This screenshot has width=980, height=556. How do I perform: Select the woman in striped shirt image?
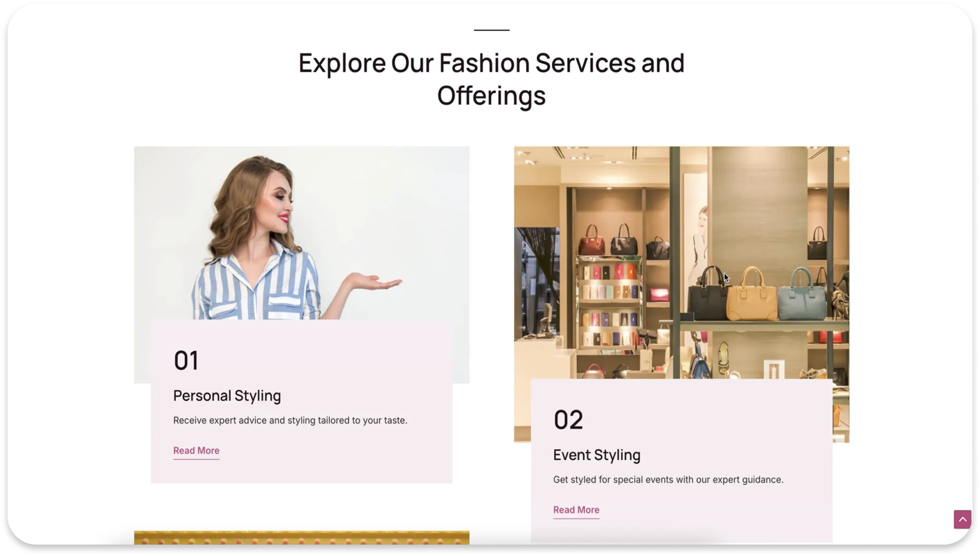(x=302, y=233)
